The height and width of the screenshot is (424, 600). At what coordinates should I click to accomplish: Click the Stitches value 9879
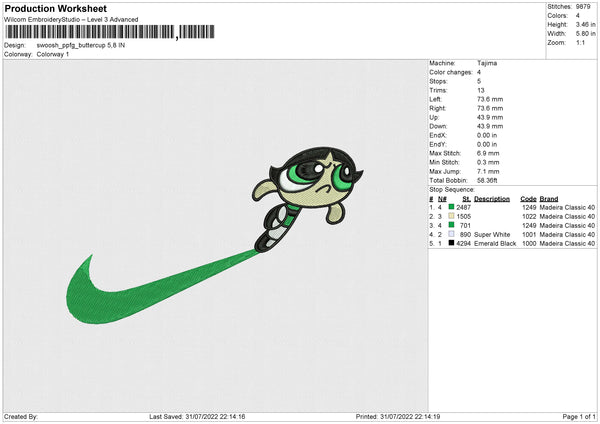(583, 7)
